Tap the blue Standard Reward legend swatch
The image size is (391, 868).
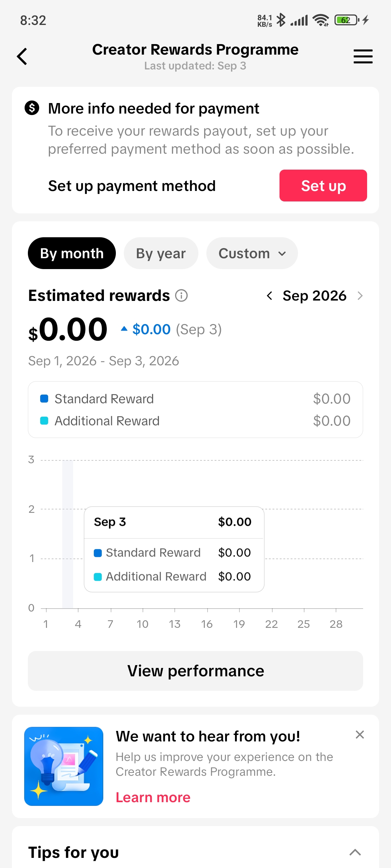pos(44,399)
